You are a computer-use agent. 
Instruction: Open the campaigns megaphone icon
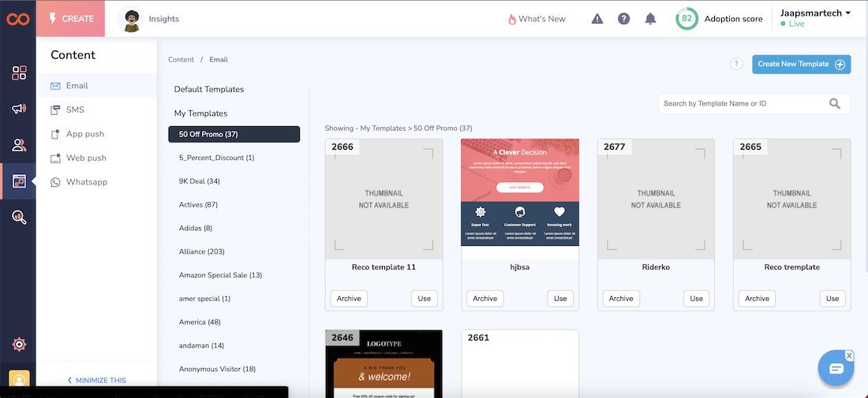point(19,109)
